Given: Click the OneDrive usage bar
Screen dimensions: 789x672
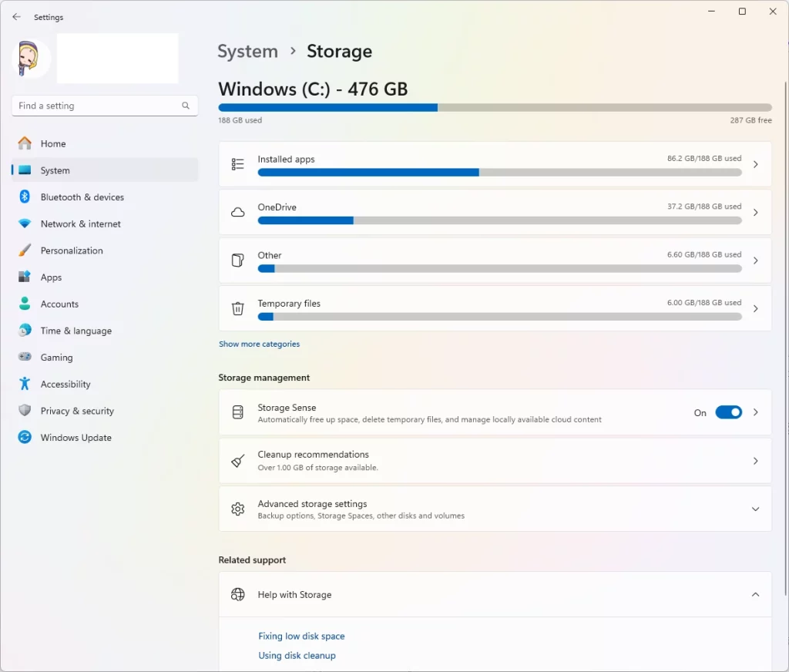Looking at the screenshot, I should click(x=499, y=220).
